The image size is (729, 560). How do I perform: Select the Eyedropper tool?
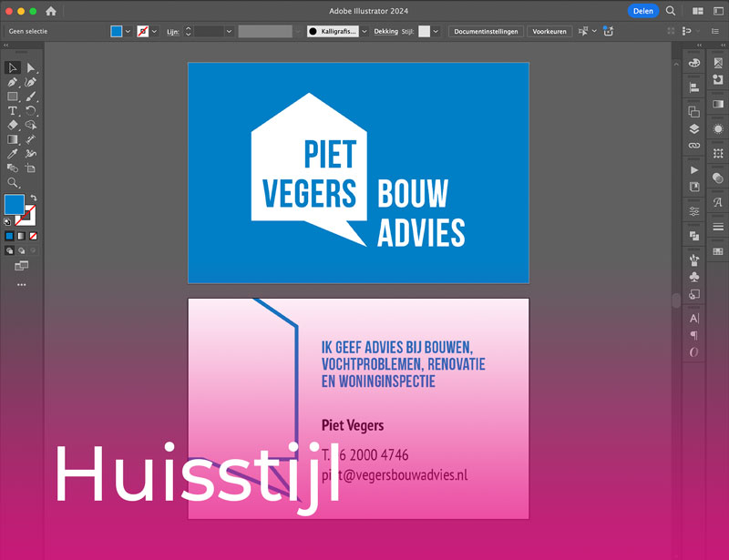tap(13, 154)
